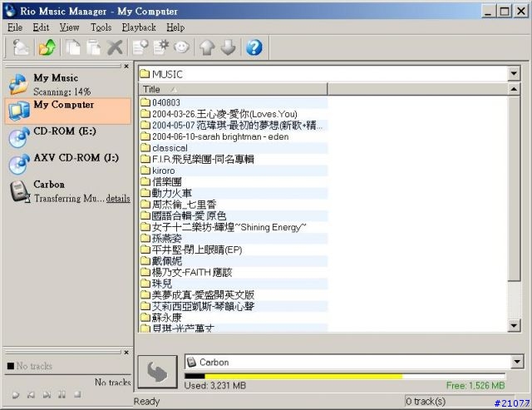Click the Delete X toolbar icon
The width and height of the screenshot is (532, 410).
click(115, 47)
